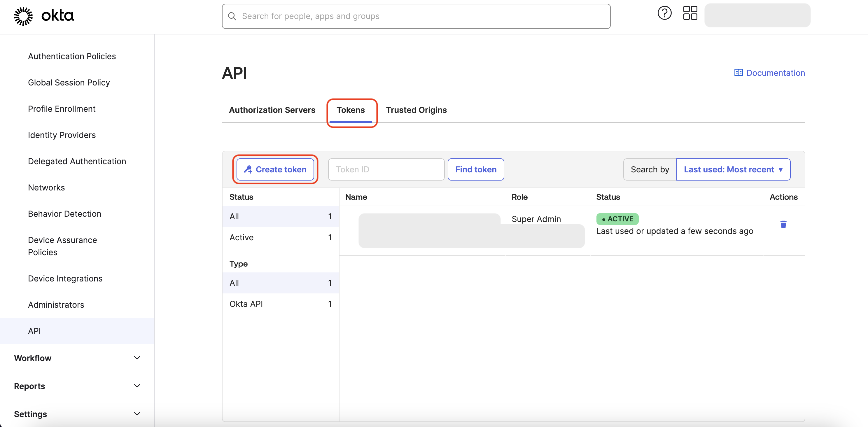Filter tokens by Okta API type
This screenshot has height=427, width=868.
pyautogui.click(x=281, y=304)
